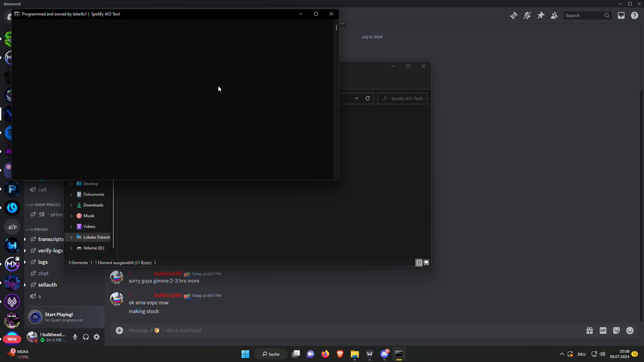Click the message input for stock-bulkhead

tap(302, 330)
